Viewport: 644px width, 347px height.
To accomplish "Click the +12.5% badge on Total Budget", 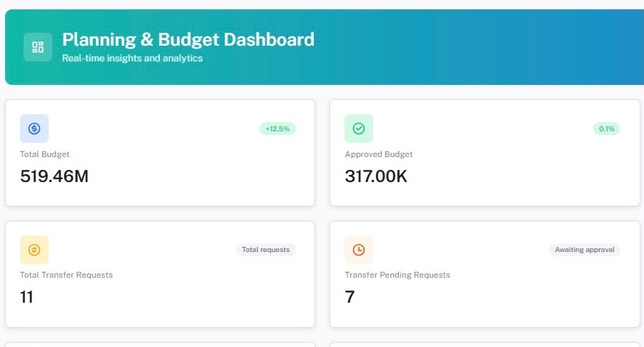I will coord(277,129).
